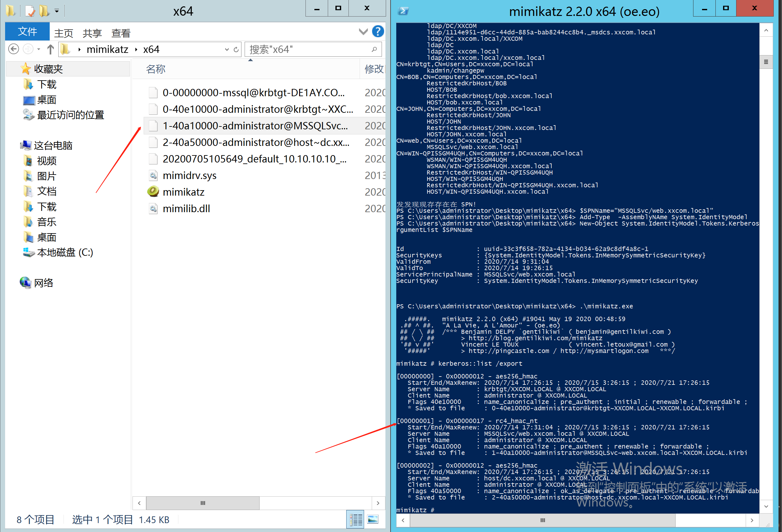Click the 搜索"x64" search box
This screenshot has height=532, width=782.
point(309,50)
